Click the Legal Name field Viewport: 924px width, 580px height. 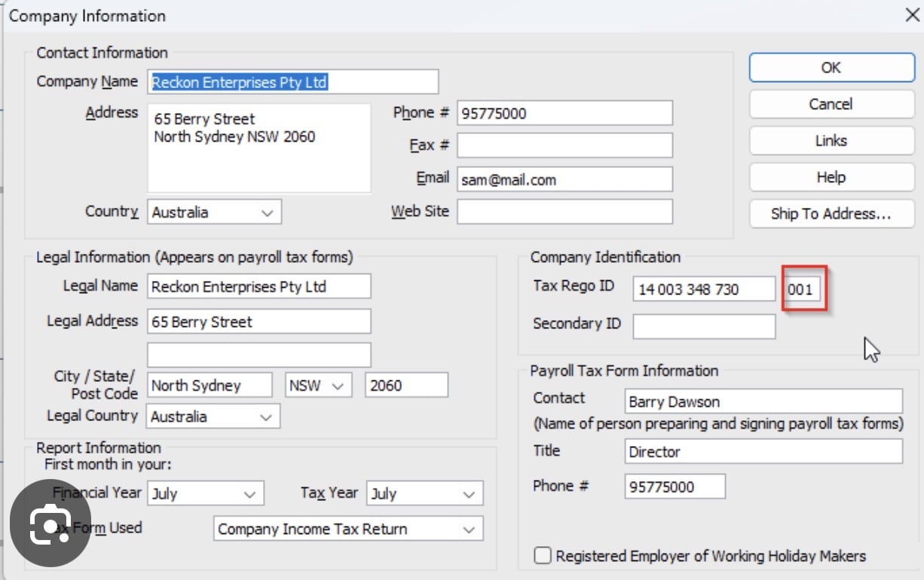pyautogui.click(x=259, y=286)
